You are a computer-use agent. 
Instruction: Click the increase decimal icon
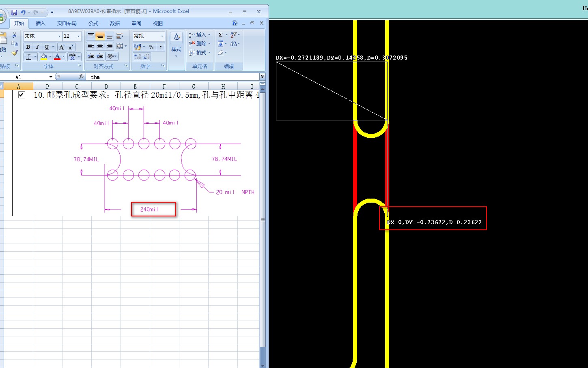point(138,57)
